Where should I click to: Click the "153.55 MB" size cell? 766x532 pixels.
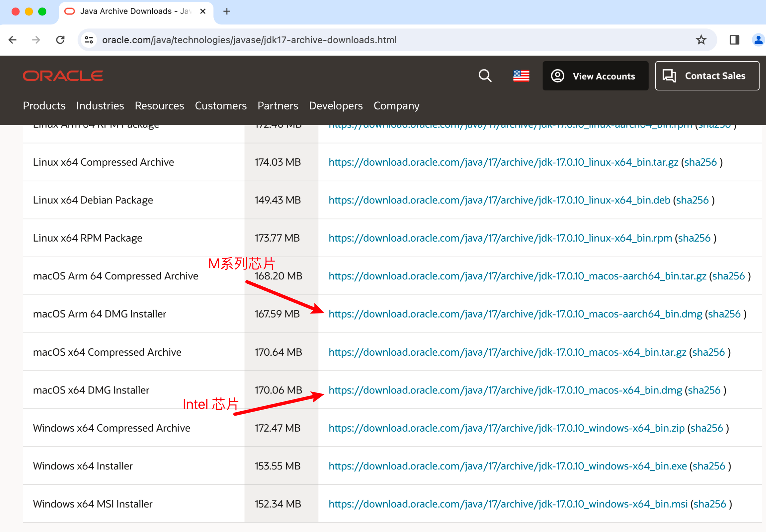(281, 466)
